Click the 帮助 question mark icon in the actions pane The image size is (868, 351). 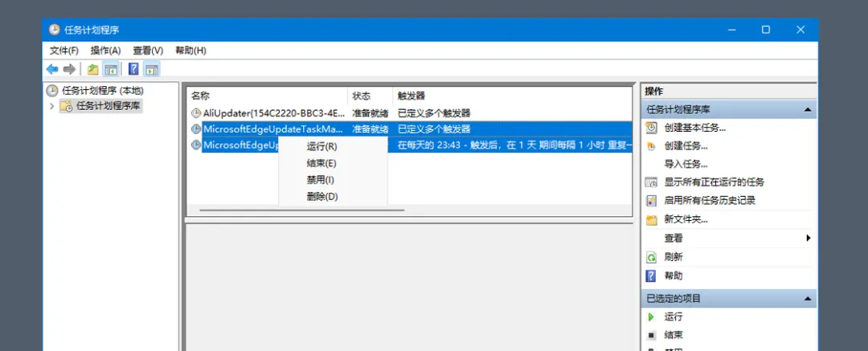[652, 275]
